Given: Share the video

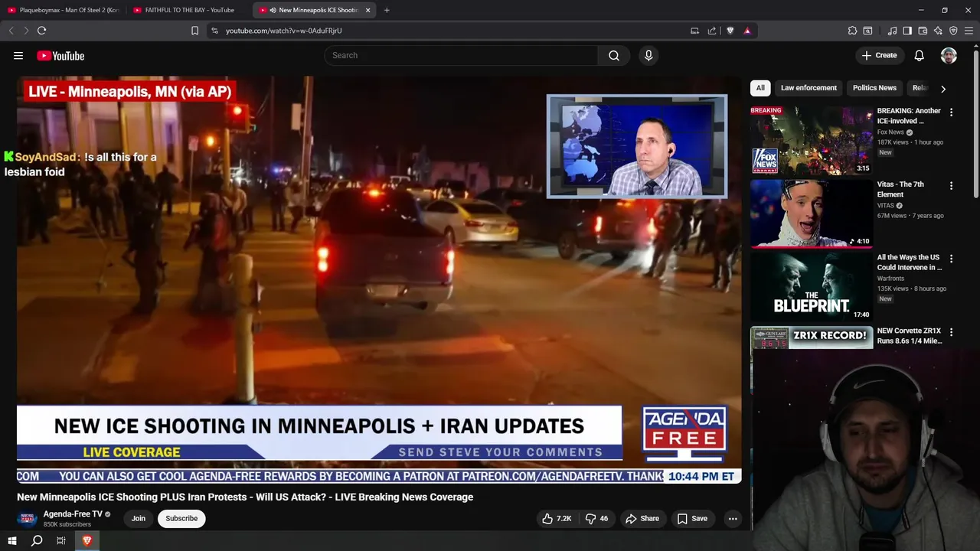Looking at the screenshot, I should (642, 518).
